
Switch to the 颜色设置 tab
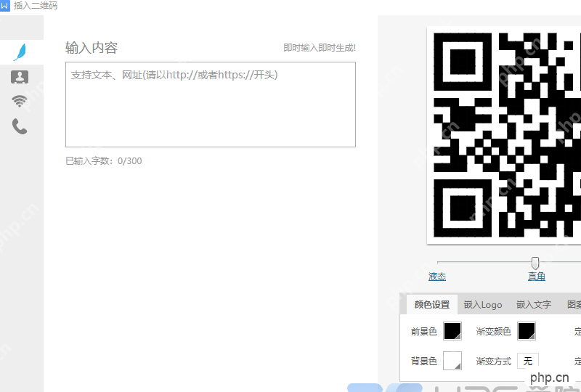tap(432, 305)
